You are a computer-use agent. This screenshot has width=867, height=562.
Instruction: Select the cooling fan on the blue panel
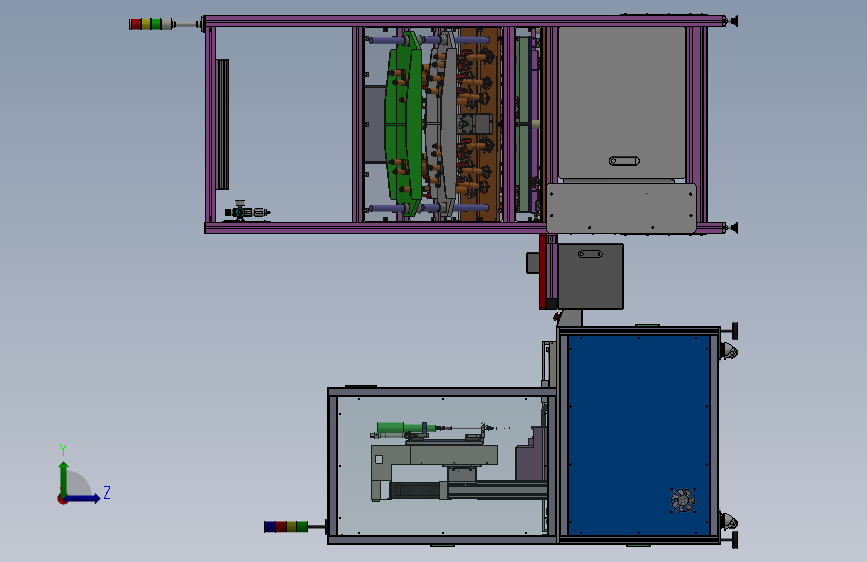pos(683,500)
